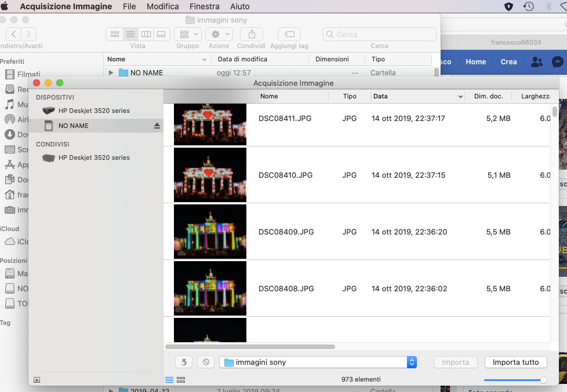Expand the NO NAME folder in Finder
This screenshot has width=567, height=392.
111,73
